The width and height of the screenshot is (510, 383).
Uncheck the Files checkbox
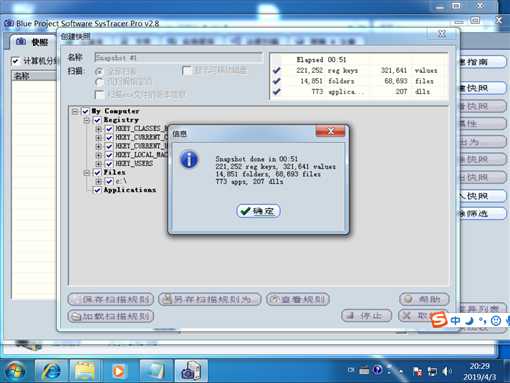coord(97,172)
